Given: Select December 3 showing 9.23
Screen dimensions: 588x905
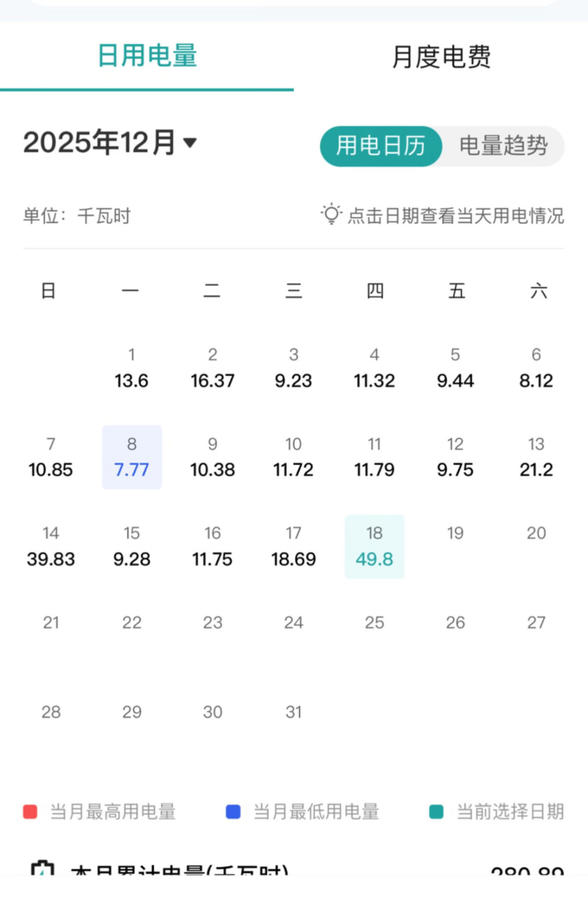Looking at the screenshot, I should pyautogui.click(x=293, y=368).
